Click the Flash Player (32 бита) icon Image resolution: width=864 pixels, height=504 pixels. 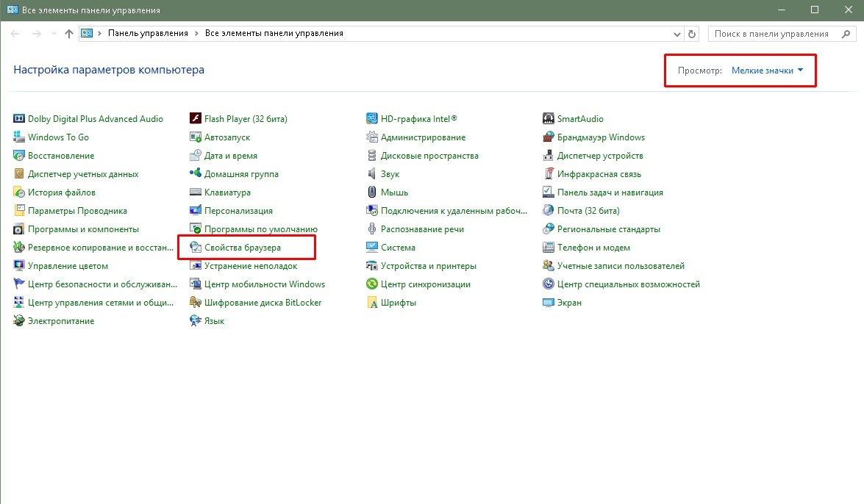196,119
